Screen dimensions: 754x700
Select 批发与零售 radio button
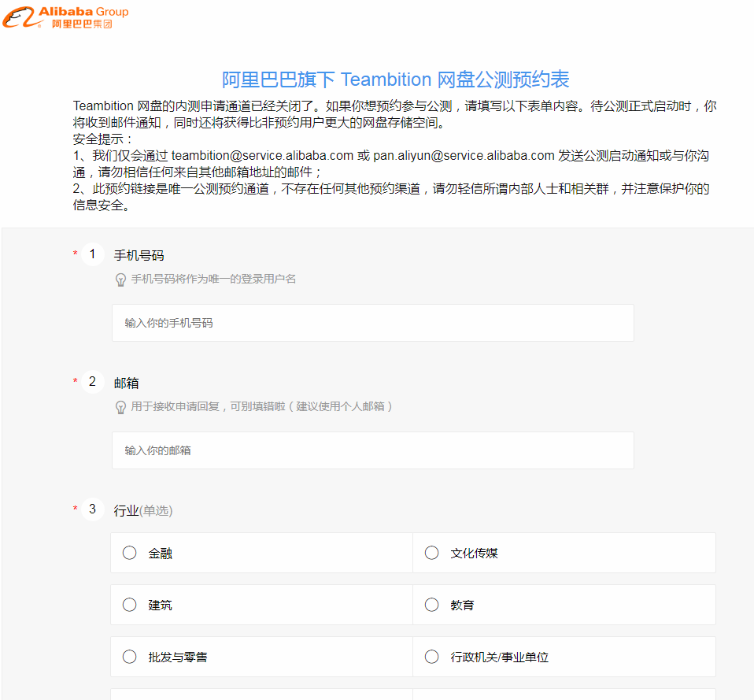(x=130, y=657)
